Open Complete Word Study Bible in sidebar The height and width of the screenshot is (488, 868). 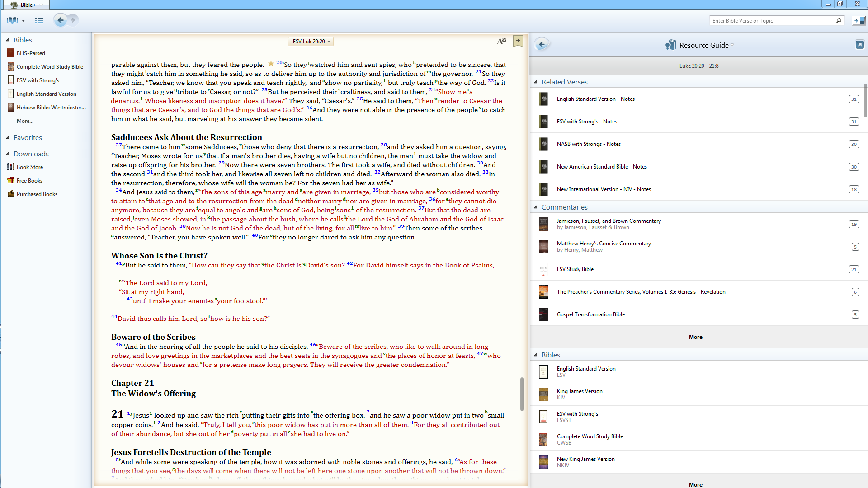(x=50, y=67)
